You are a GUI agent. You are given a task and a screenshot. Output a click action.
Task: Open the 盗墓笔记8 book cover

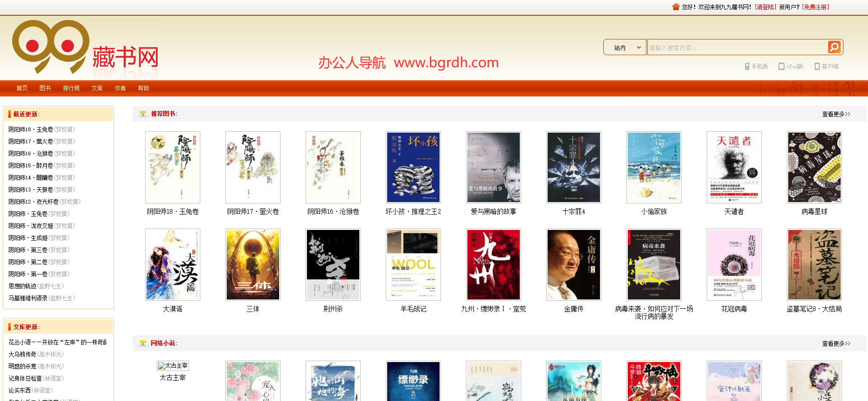(814, 265)
